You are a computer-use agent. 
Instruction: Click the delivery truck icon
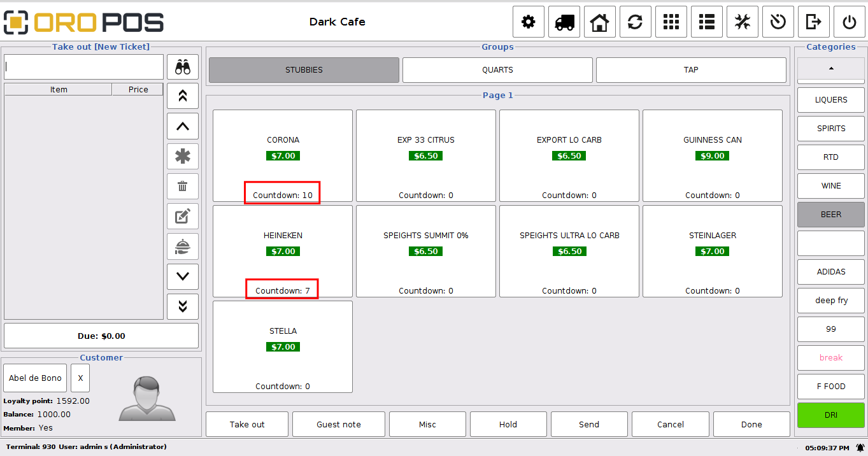tap(564, 22)
